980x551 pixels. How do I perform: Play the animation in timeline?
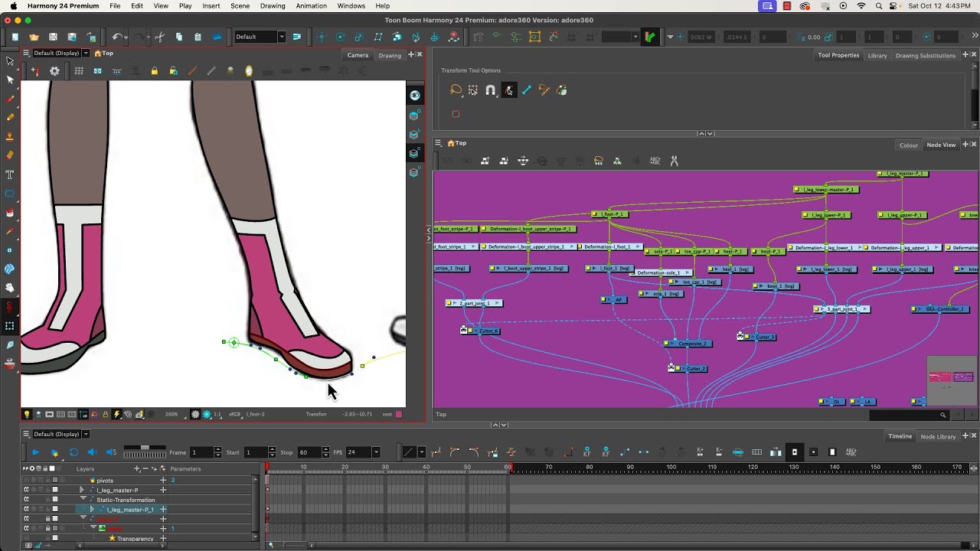coord(35,452)
